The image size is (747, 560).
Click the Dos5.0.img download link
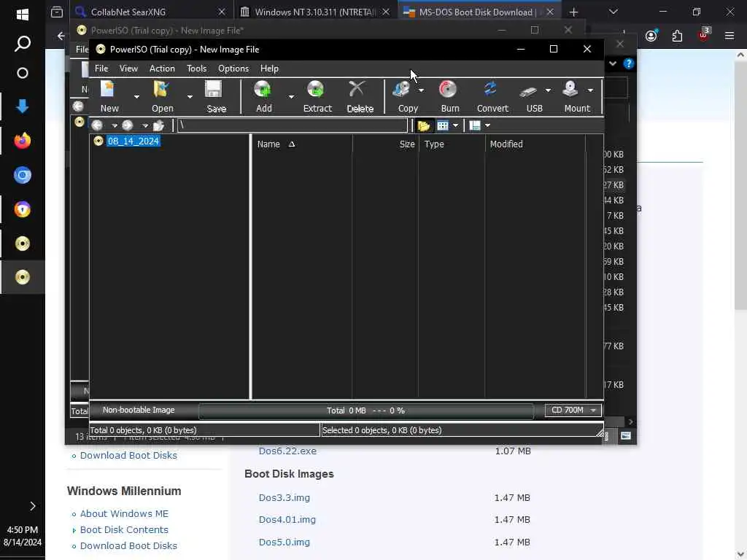point(284,542)
